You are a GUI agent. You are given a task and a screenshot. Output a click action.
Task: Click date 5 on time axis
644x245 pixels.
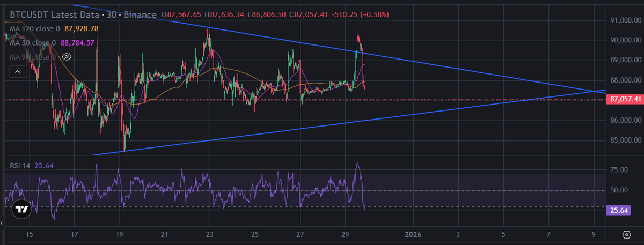coord(503,234)
